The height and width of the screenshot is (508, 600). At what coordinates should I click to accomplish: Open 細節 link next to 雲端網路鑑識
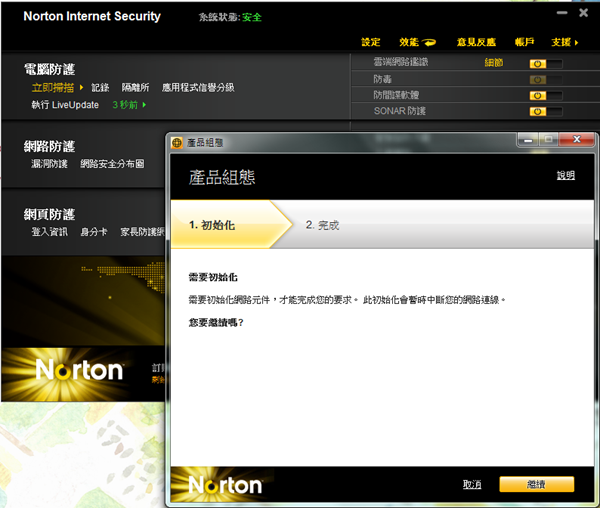[x=494, y=62]
